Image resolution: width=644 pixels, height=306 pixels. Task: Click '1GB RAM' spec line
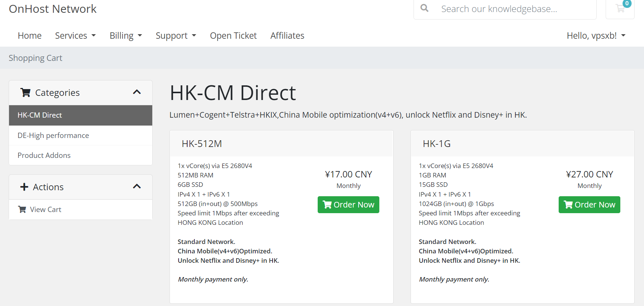(x=432, y=175)
